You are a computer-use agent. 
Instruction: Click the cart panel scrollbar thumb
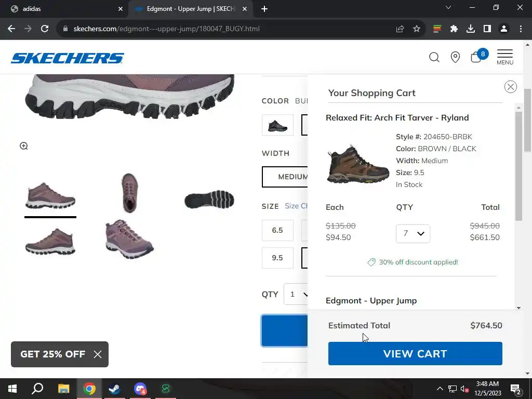[518, 166]
